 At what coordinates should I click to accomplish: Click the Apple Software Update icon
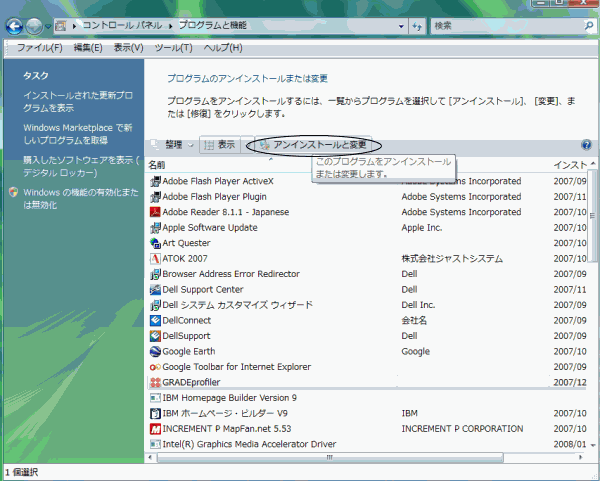tap(155, 228)
